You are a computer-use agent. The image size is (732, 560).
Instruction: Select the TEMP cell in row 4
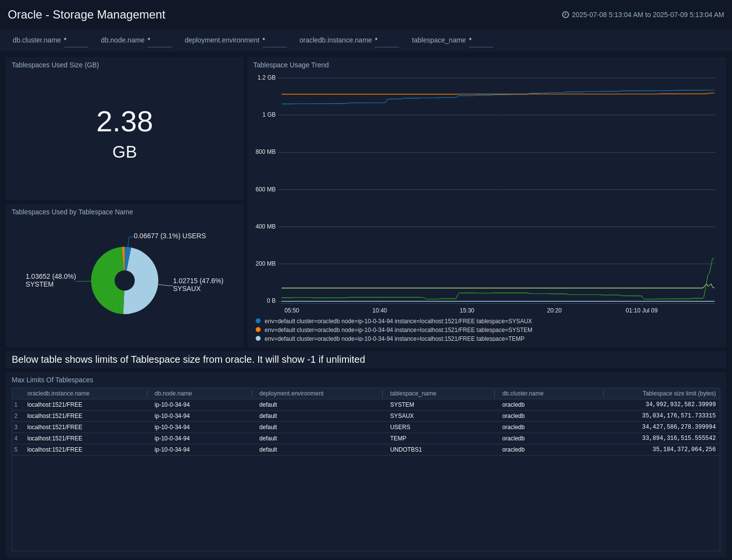point(398,438)
